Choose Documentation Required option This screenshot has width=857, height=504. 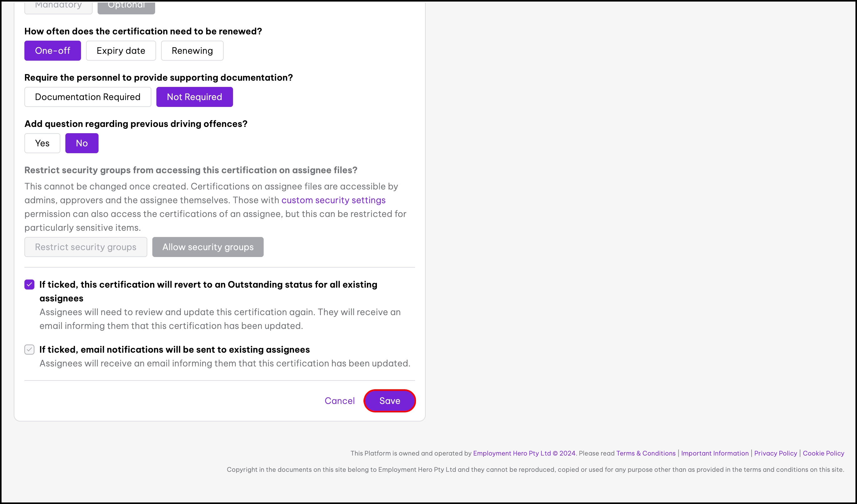click(87, 97)
